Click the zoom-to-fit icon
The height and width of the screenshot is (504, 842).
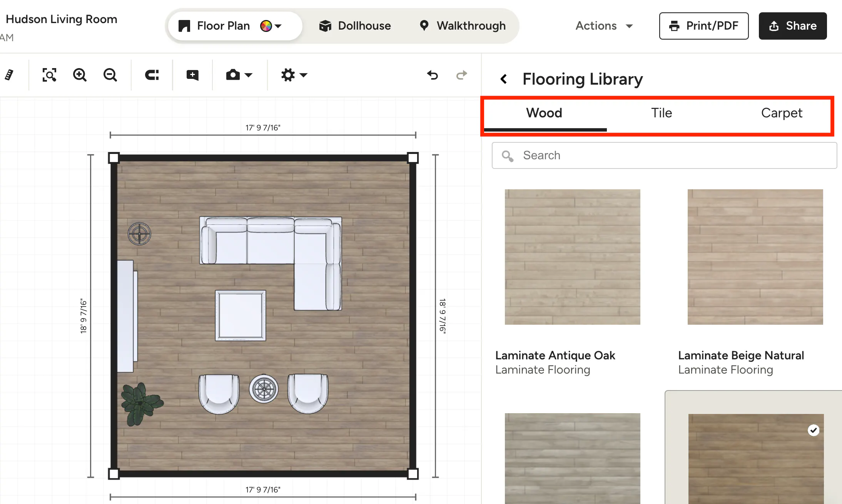pos(49,75)
